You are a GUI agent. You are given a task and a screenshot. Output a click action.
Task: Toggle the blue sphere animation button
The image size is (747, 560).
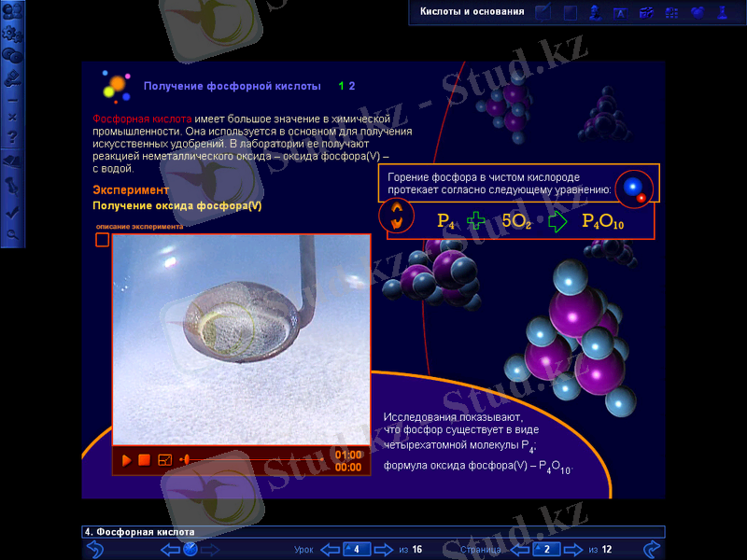point(635,185)
